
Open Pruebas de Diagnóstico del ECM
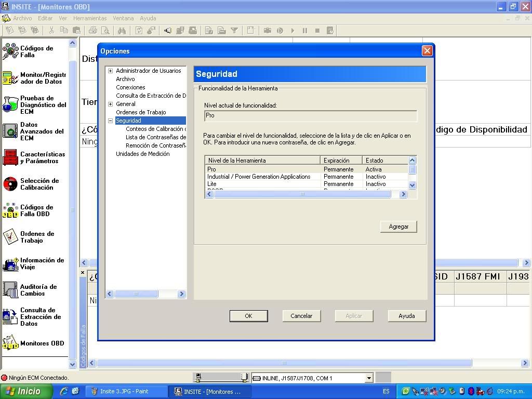(34, 104)
